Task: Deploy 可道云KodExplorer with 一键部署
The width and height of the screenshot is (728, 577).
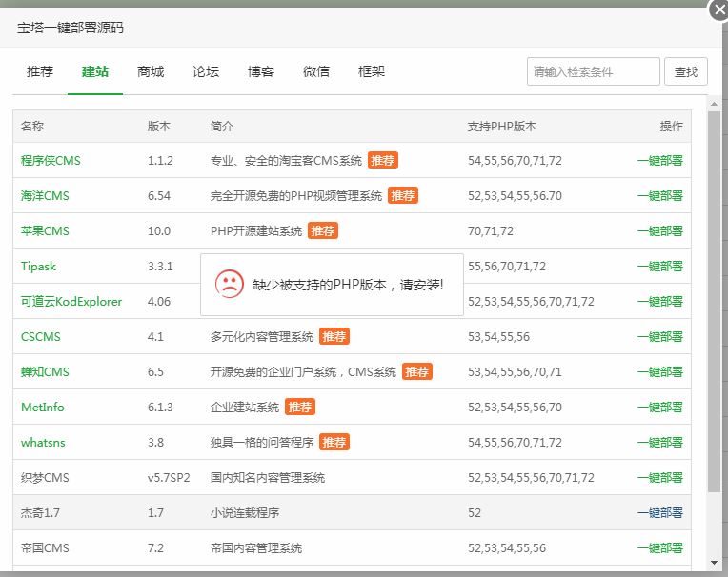Action: [659, 302]
